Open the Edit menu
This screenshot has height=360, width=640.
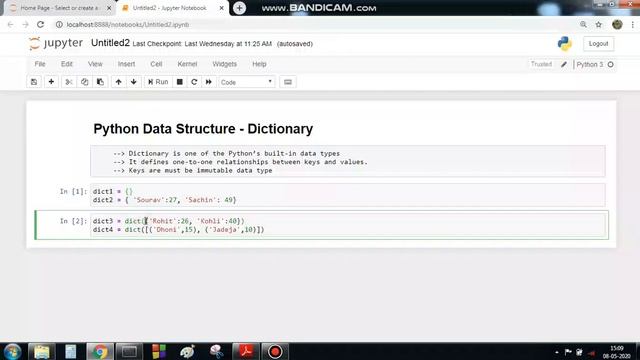[x=67, y=64]
